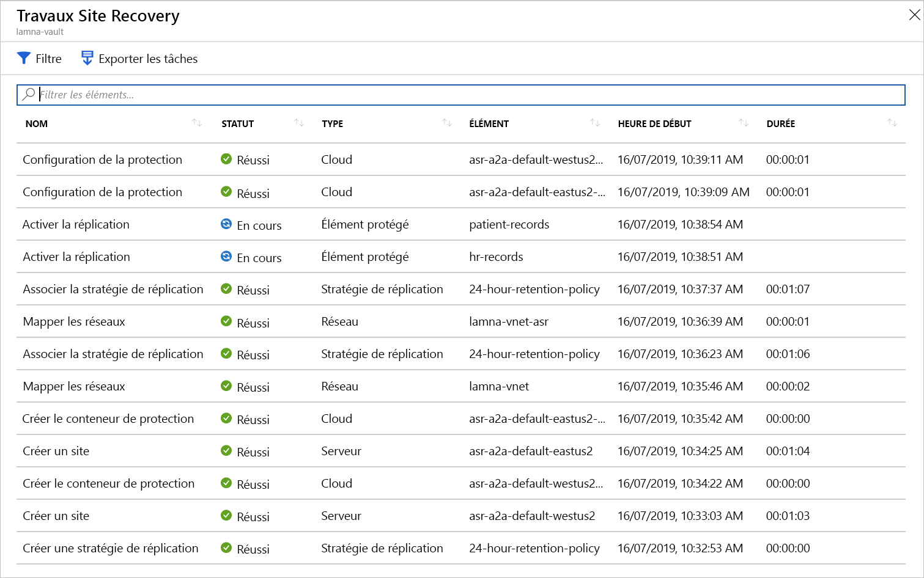Open Mapper les réseaux for lamna-vnet-asr
924x578 pixels.
click(x=74, y=321)
